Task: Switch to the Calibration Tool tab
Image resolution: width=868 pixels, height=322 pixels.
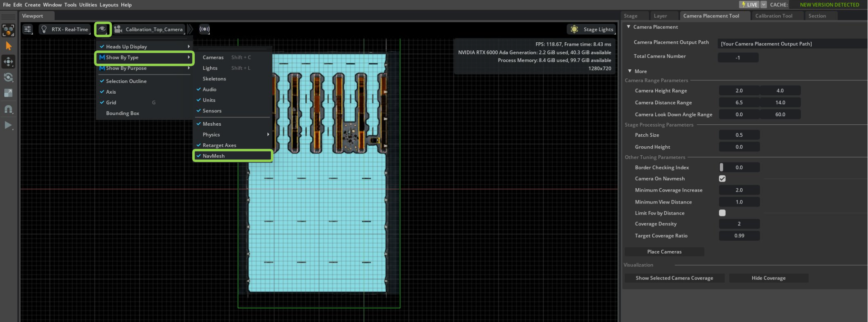Action: click(x=774, y=16)
